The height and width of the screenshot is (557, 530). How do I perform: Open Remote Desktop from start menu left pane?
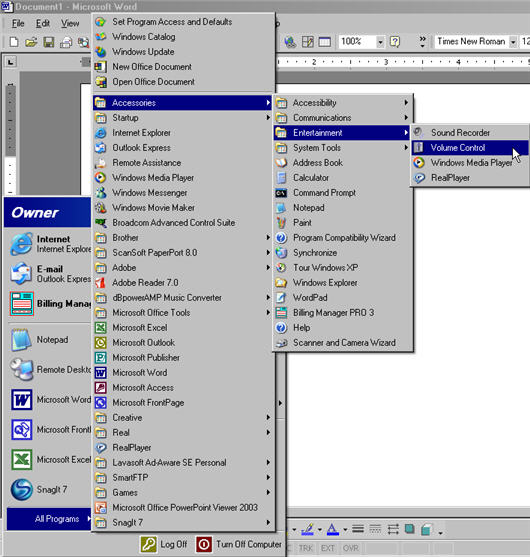click(x=48, y=369)
